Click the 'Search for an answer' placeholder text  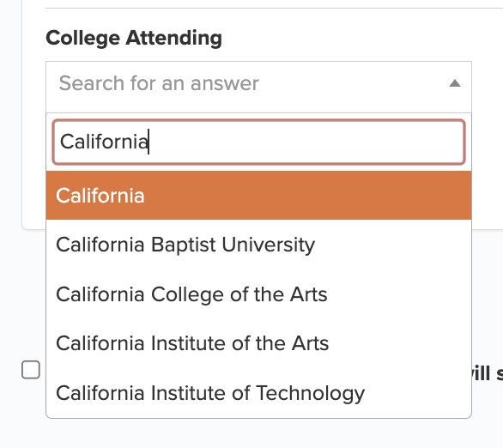[159, 83]
